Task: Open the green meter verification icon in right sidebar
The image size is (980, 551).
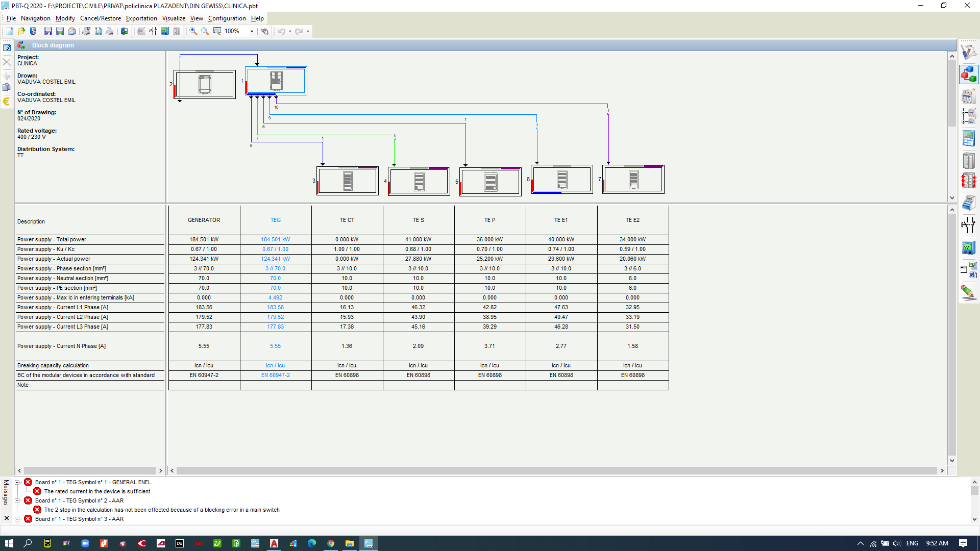Action: (968, 248)
